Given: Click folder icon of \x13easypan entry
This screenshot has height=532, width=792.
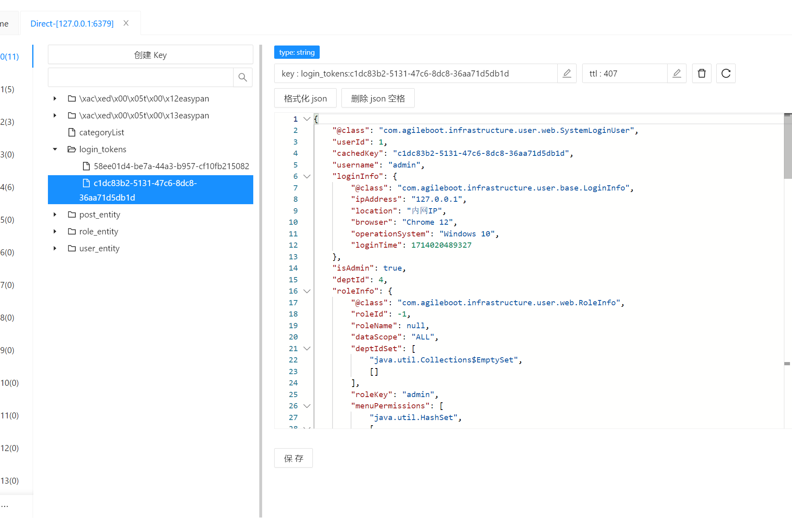Looking at the screenshot, I should pyautogui.click(x=72, y=115).
